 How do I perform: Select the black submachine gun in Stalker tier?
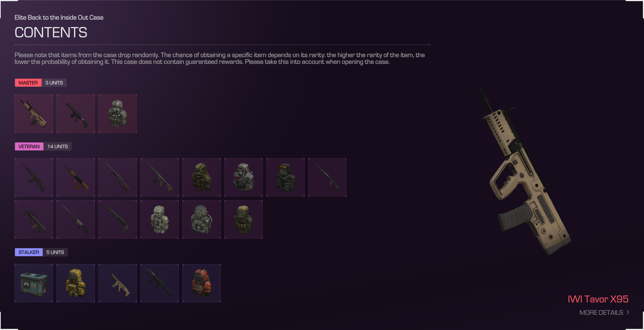click(x=160, y=283)
